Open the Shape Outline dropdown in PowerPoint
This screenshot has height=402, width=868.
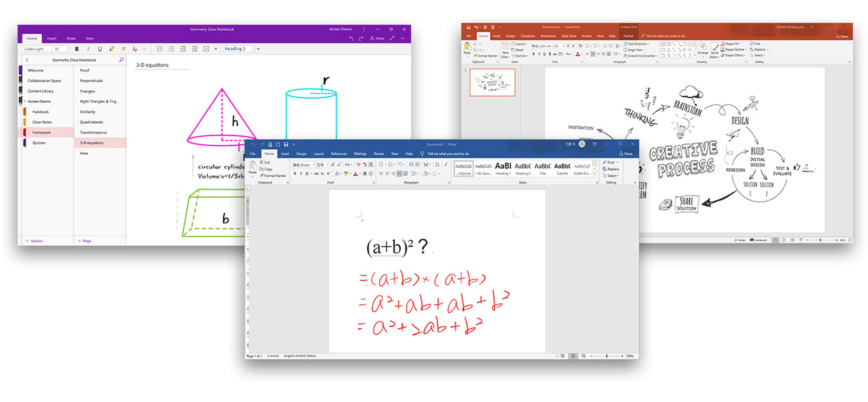coord(734,49)
